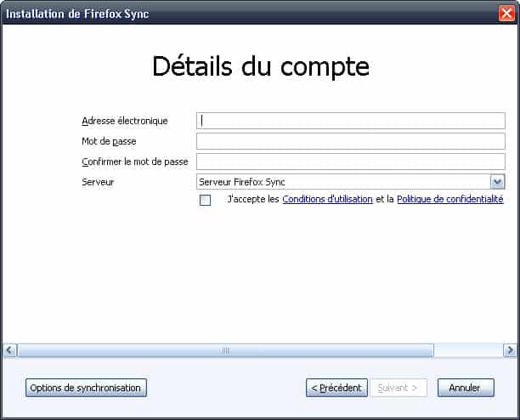Go back with the Précédent button
The image size is (520, 420).
(336, 388)
